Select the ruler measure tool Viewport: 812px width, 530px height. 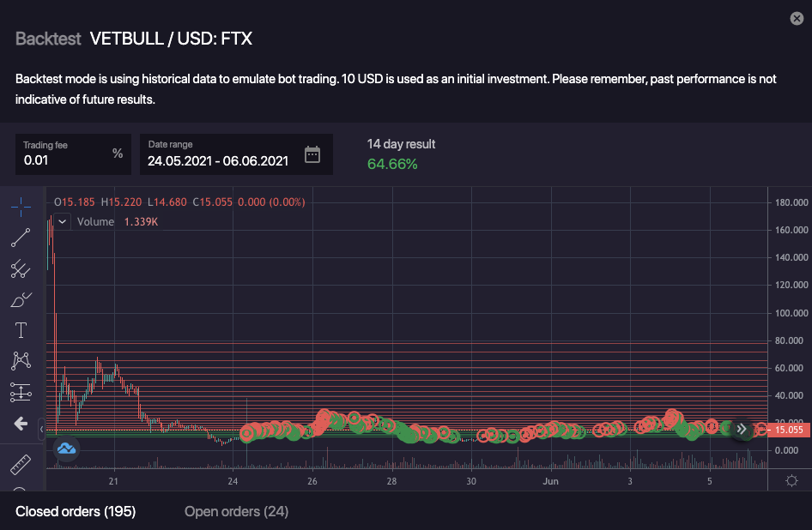tap(21, 464)
